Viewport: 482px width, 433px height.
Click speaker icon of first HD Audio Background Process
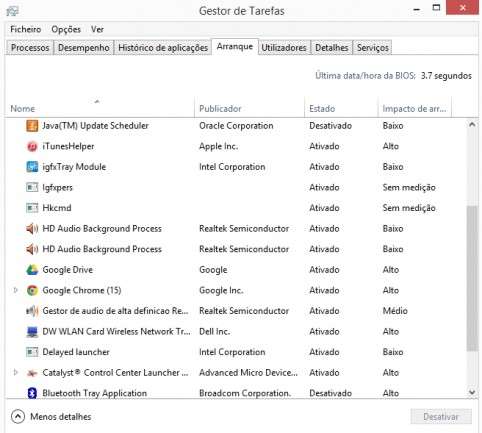[x=32, y=229]
